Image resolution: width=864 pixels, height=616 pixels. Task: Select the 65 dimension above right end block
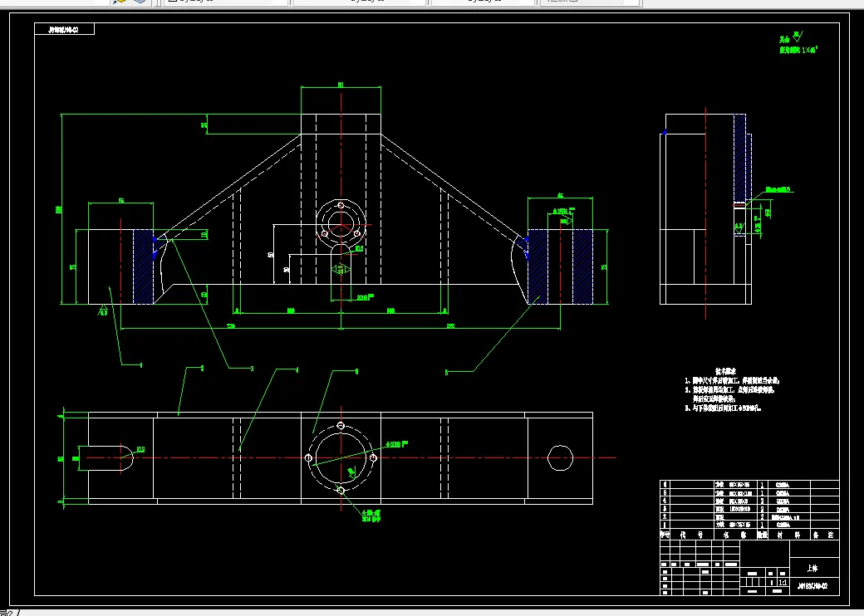pyautogui.click(x=561, y=195)
